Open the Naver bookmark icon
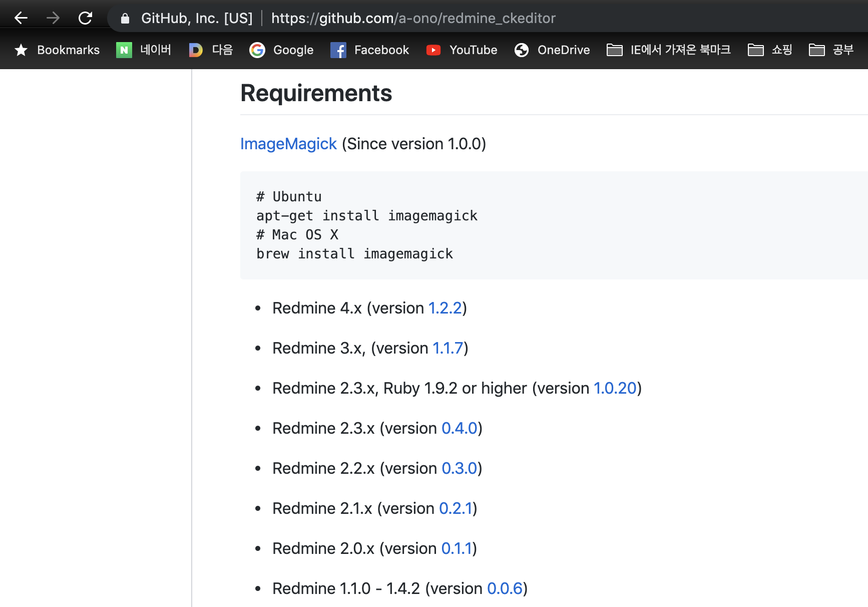 [124, 50]
